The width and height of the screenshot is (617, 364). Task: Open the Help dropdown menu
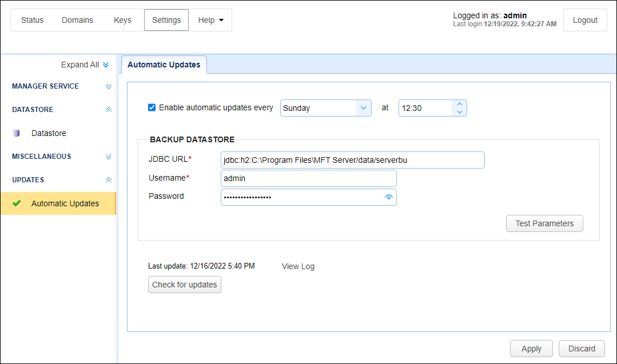click(210, 20)
